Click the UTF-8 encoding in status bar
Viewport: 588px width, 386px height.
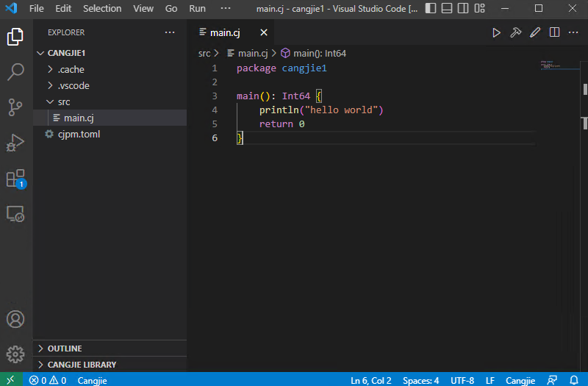pyautogui.click(x=462, y=380)
